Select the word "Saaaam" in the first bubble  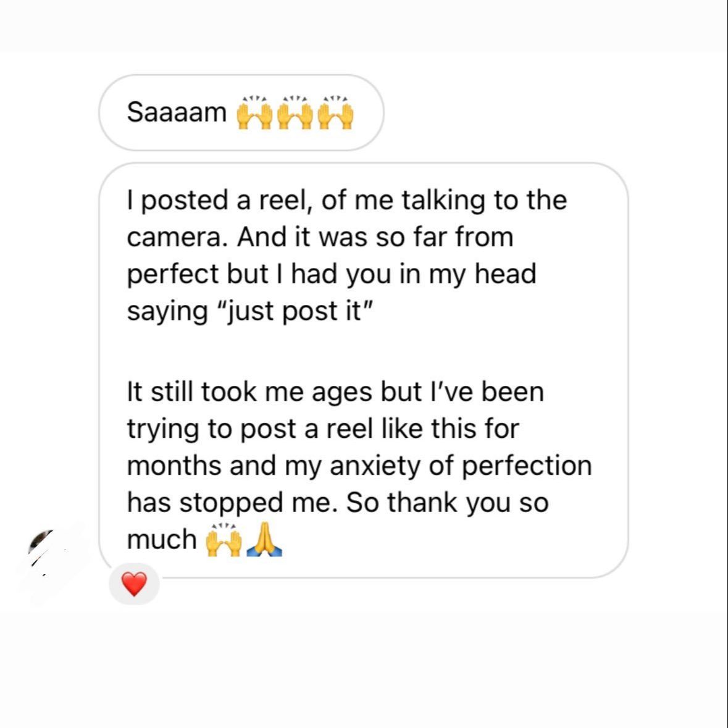click(177, 112)
